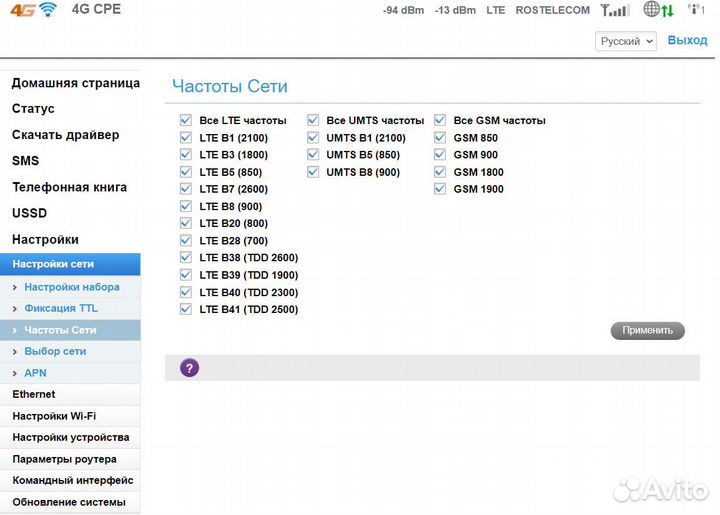Disable LTE B8 (900) band
Image resolution: width=720 pixels, height=515 pixels.
(186, 207)
